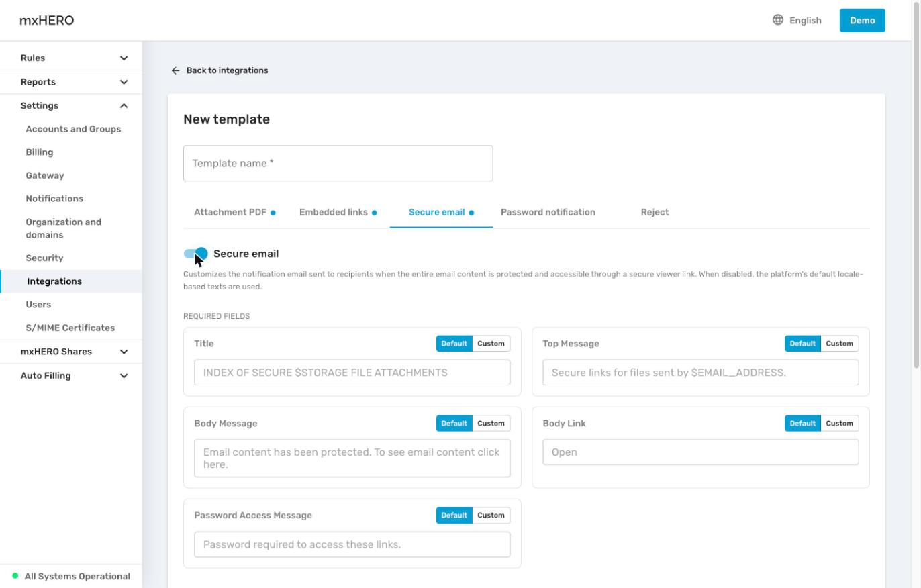Screen dimensions: 921x588
Task: Select Default for Body Link
Action: click(802, 424)
